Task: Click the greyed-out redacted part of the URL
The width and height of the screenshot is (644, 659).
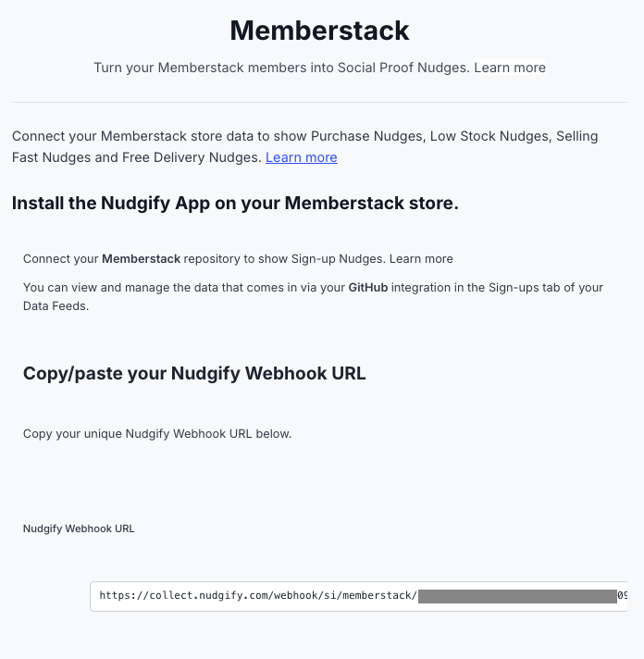Action: [x=517, y=596]
